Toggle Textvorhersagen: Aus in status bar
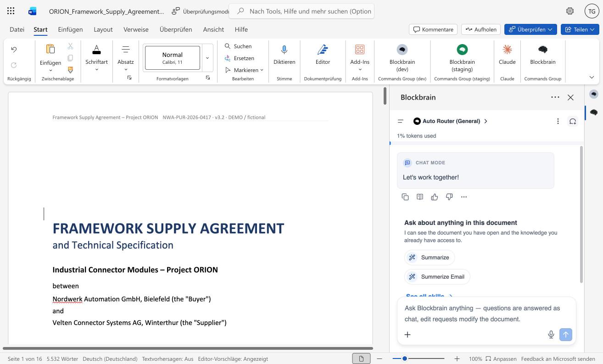 click(x=167, y=359)
